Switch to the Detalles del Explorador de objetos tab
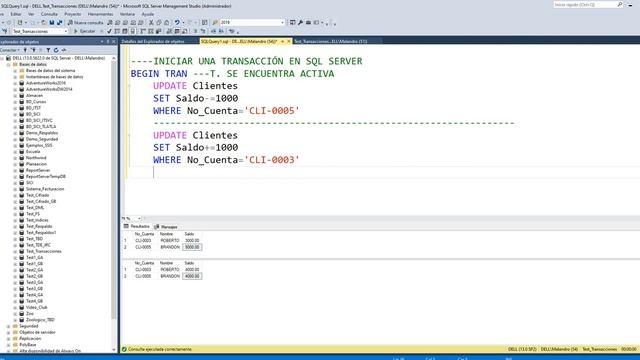640x360 pixels. click(x=153, y=41)
